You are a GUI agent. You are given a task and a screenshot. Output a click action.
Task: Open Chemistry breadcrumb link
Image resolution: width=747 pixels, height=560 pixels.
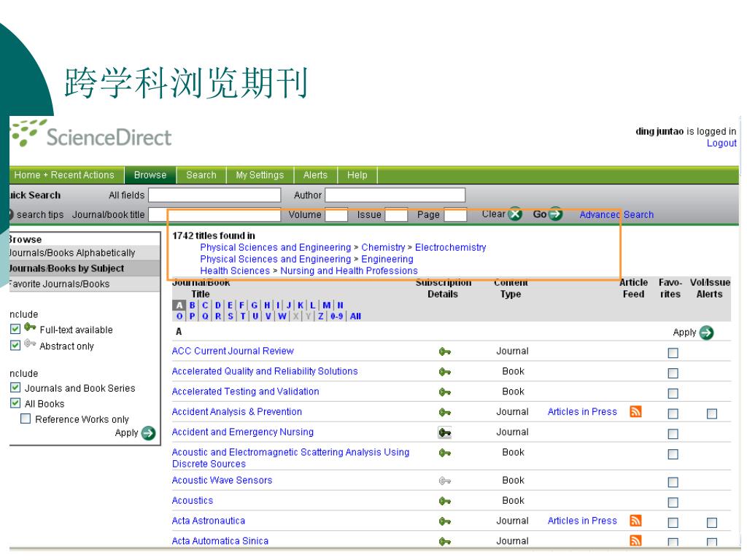(x=383, y=248)
